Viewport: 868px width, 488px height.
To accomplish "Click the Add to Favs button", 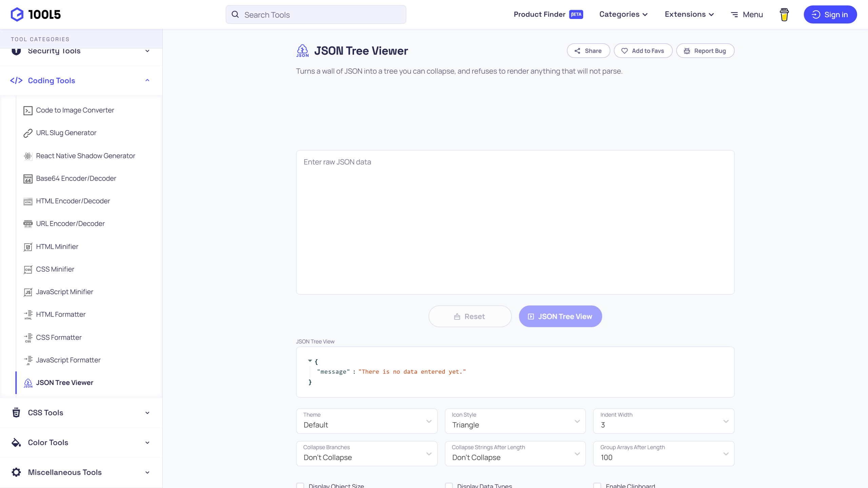I will (x=643, y=51).
